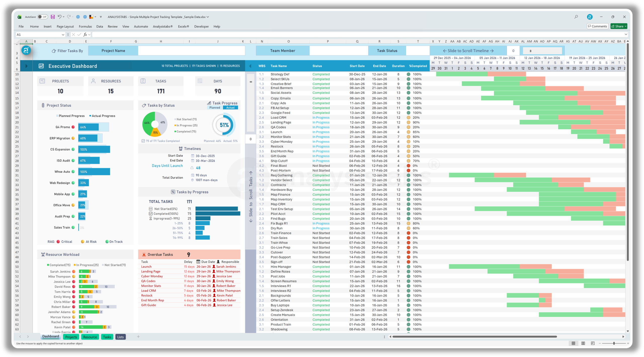Viewport: 644px width, 357px height.
Task: Select the Insert Function fx icon
Action: pos(85,34)
